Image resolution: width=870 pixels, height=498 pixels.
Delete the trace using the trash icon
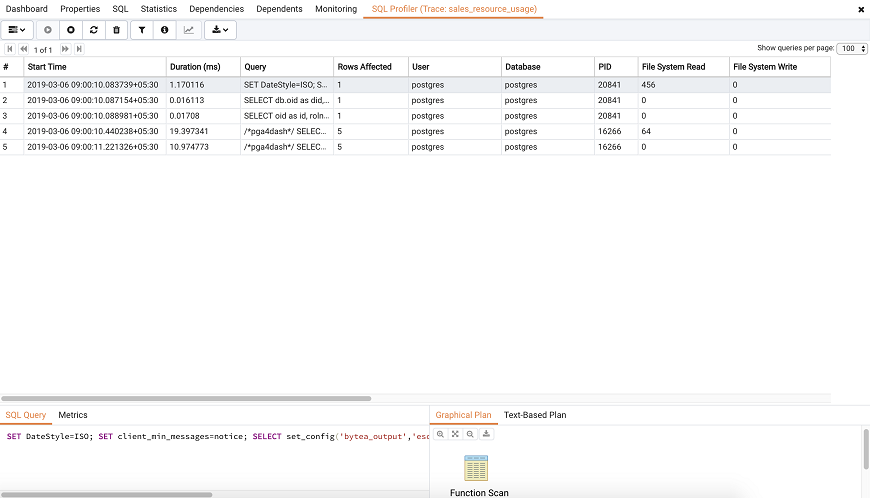click(117, 30)
